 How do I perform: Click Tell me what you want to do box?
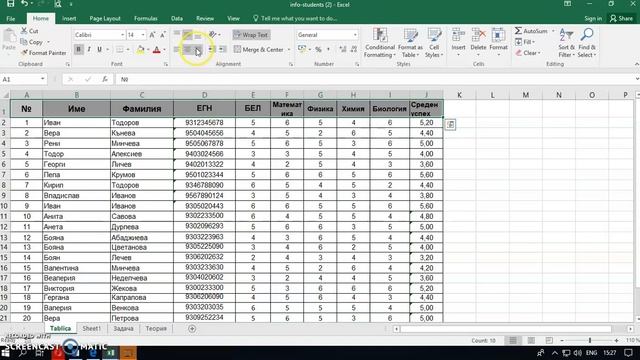pyautogui.click(x=295, y=18)
